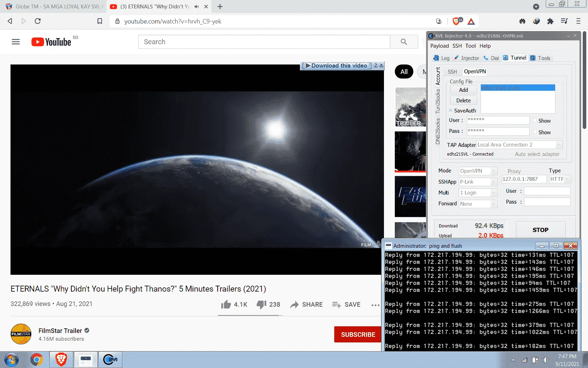Open the Brave main hamburger menu
Image resolution: width=588 pixels, height=368 pixels.
tap(578, 21)
